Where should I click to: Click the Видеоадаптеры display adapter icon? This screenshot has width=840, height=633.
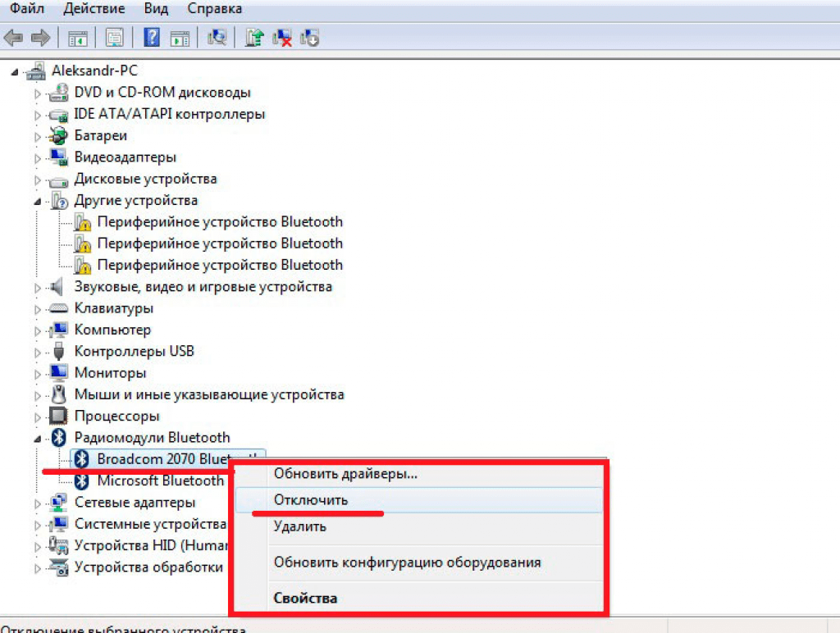58,157
